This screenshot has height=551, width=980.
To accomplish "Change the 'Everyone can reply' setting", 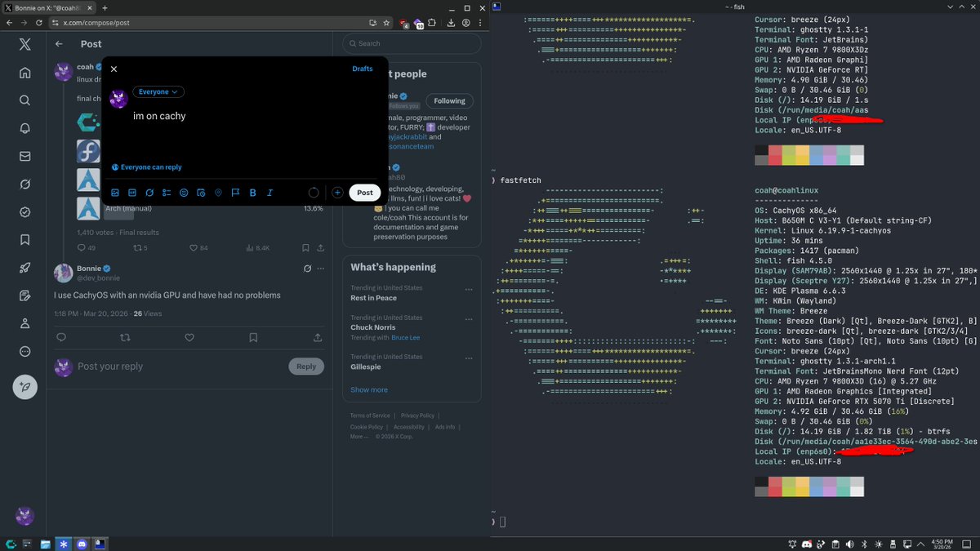I will pyautogui.click(x=147, y=167).
